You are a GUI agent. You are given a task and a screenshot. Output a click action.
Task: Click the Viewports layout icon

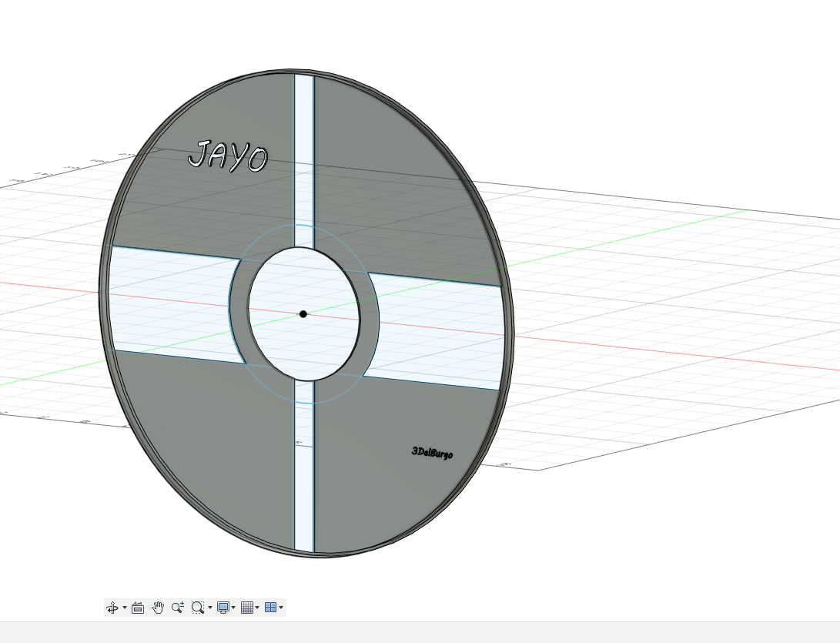coord(270,608)
